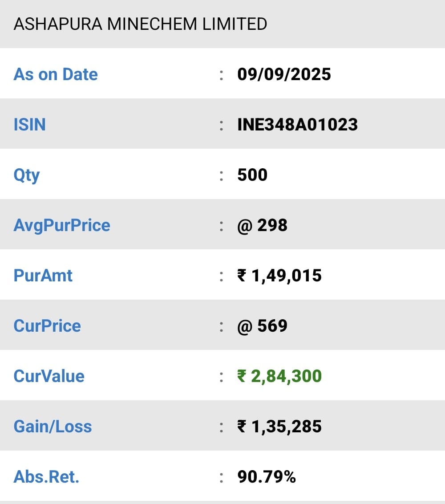445x504 pixels.
Task: Click average purchase price @ 298
Action: [x=262, y=225]
